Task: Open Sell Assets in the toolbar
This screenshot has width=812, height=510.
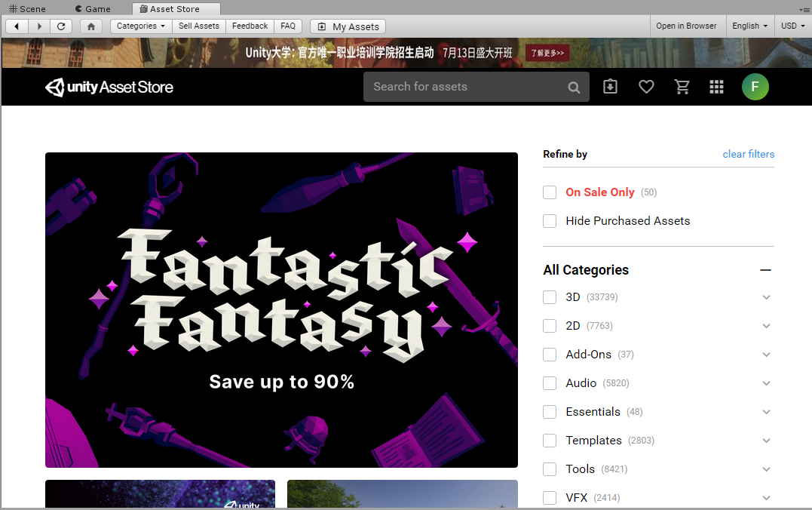Action: (199, 26)
